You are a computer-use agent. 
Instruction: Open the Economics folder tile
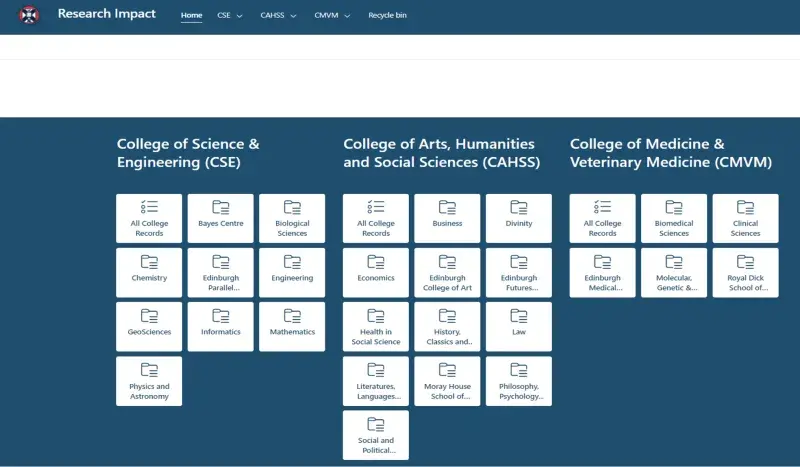click(x=376, y=273)
